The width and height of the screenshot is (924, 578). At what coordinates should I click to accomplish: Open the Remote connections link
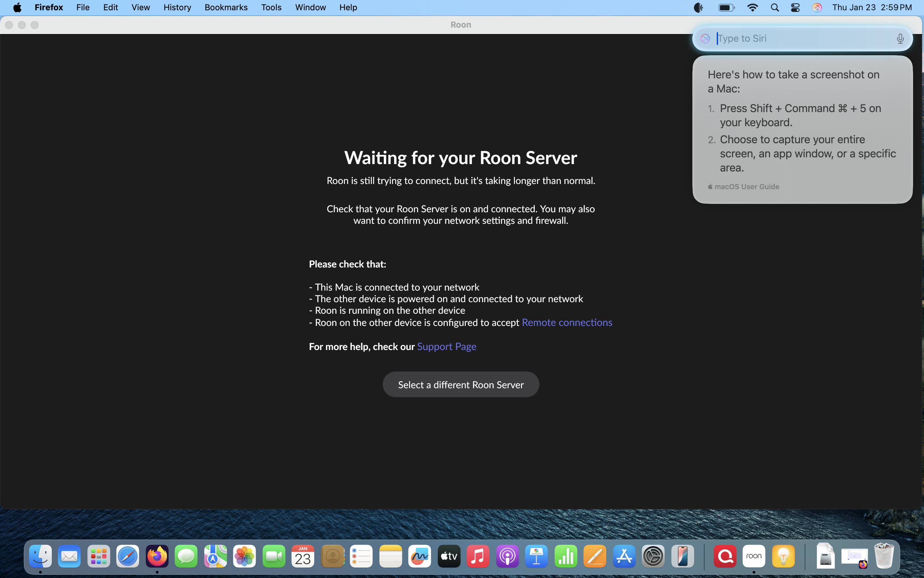click(x=567, y=322)
